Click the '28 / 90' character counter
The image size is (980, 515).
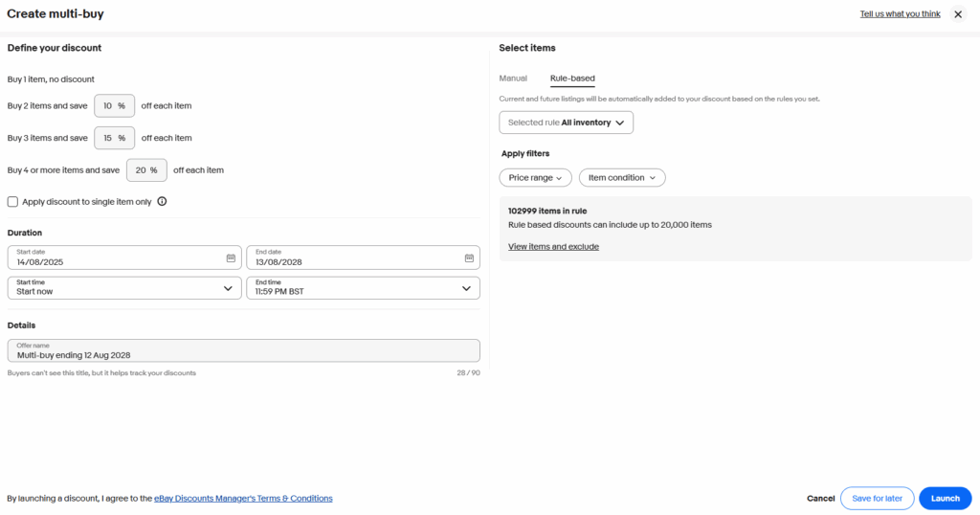pos(468,372)
